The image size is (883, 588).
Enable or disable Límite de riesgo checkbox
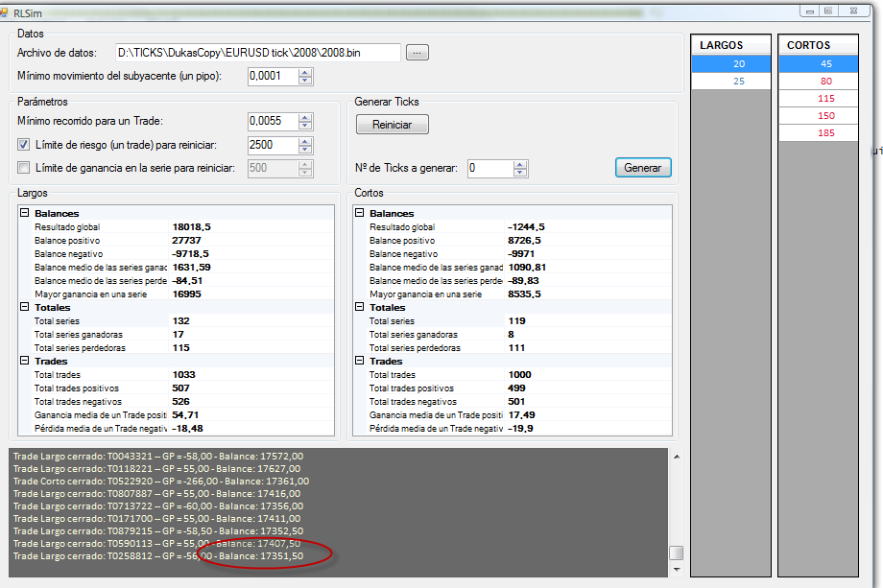point(25,145)
